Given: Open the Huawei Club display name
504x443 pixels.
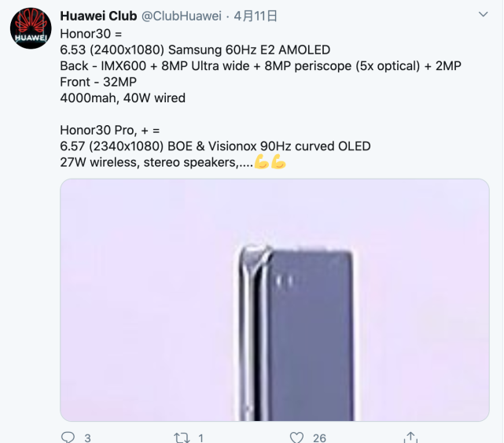Looking at the screenshot, I should point(98,16).
